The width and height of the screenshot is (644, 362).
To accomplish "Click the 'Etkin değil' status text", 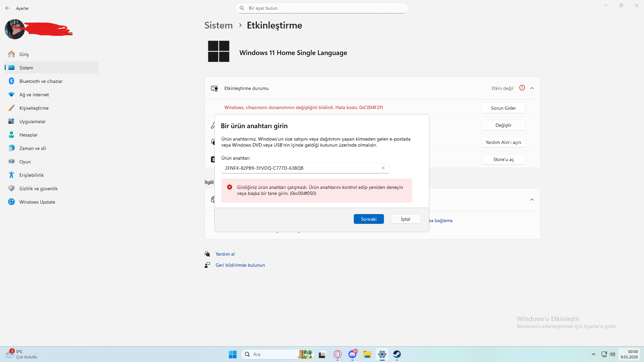I will pos(503,88).
